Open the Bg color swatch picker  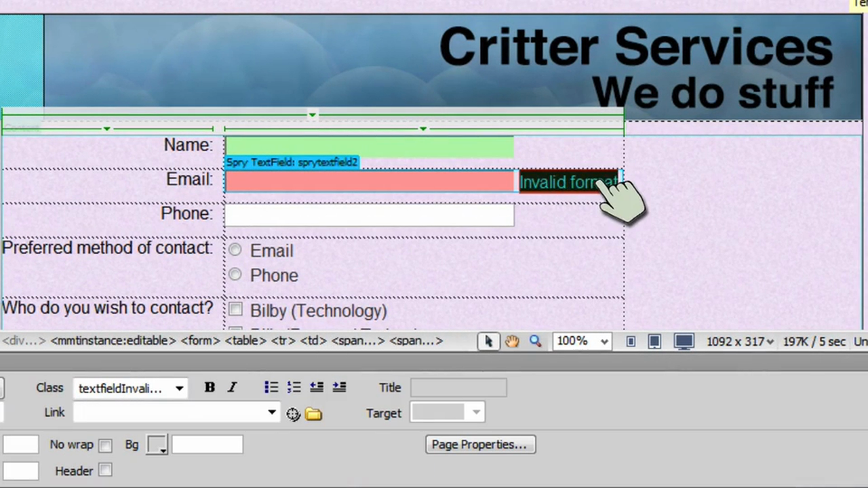tap(157, 445)
